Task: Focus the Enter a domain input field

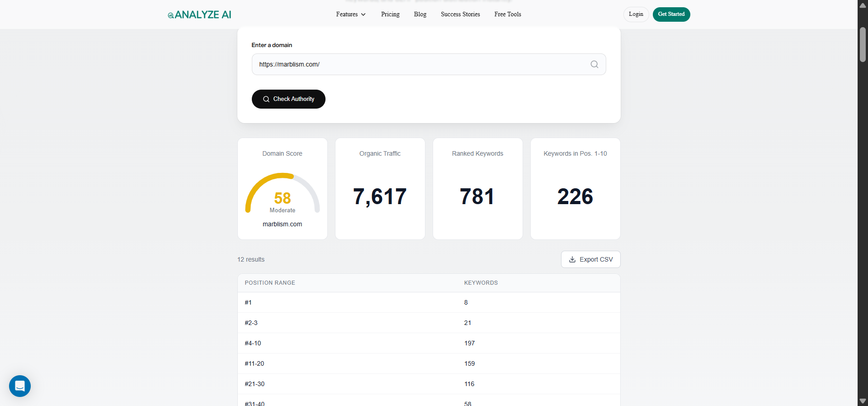Action: coord(429,64)
